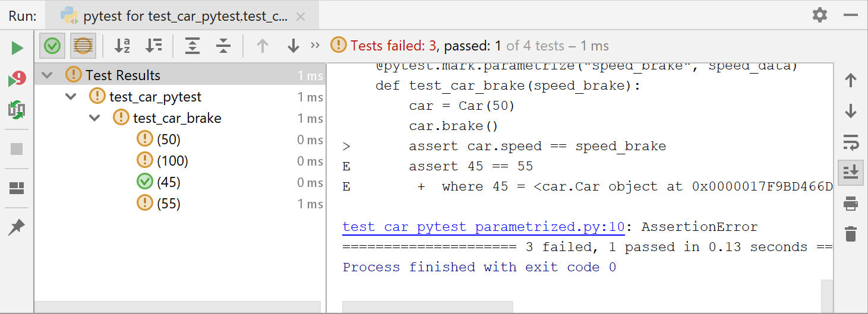Viewport: 868px width, 314px height.
Task: Collapse the test_car_brake node
Action: pyautogui.click(x=94, y=118)
